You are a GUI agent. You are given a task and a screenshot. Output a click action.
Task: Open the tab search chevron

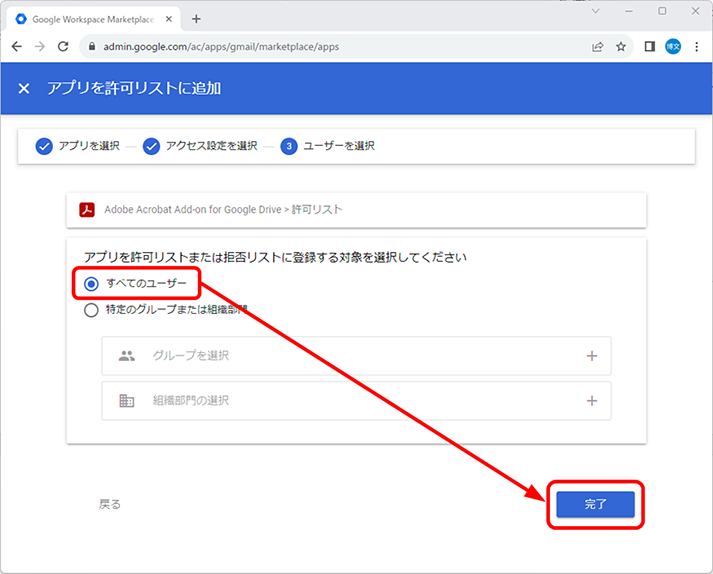click(595, 11)
